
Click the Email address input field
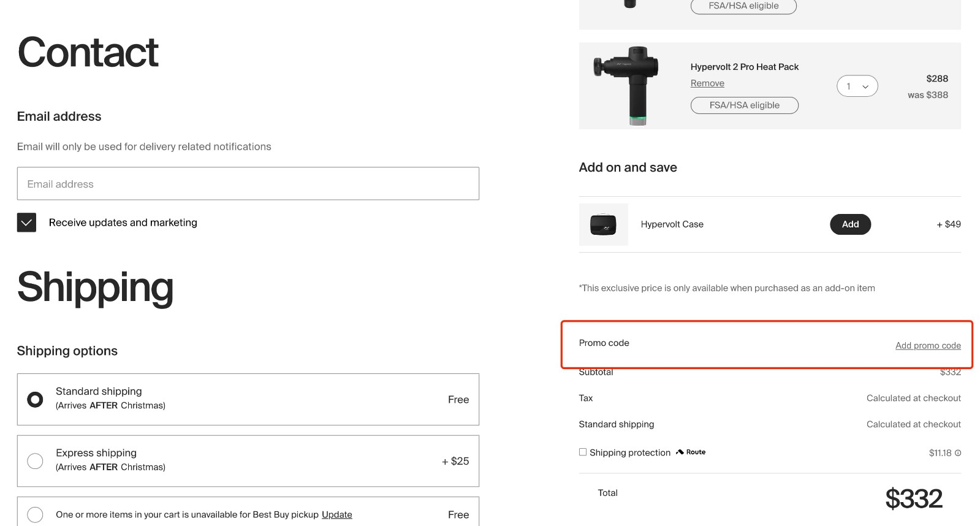tap(248, 184)
